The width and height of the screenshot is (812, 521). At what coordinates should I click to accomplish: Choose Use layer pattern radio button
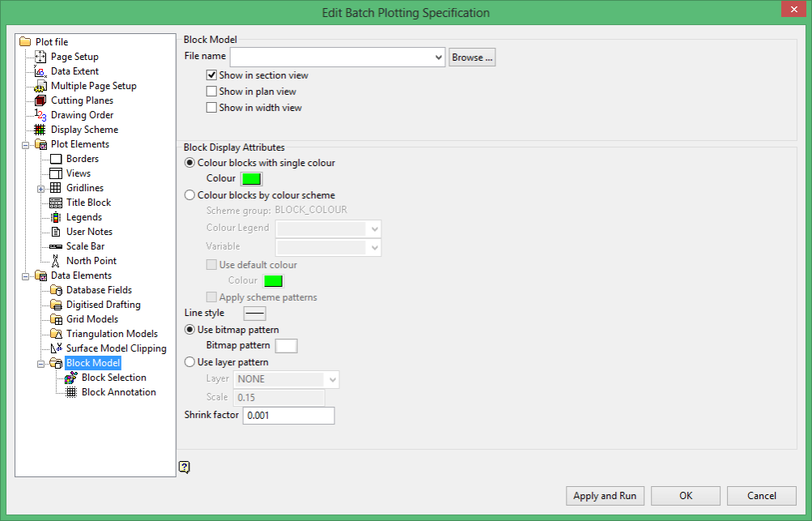click(190, 362)
